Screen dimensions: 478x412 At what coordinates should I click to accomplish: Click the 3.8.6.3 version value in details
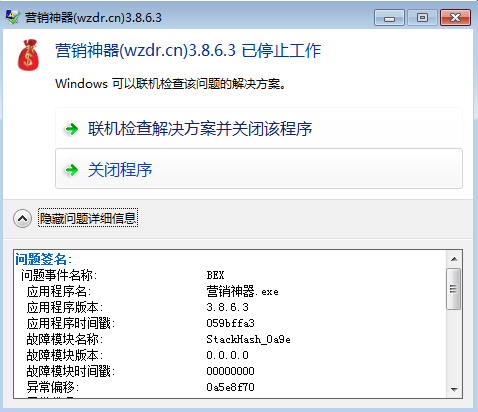(227, 307)
